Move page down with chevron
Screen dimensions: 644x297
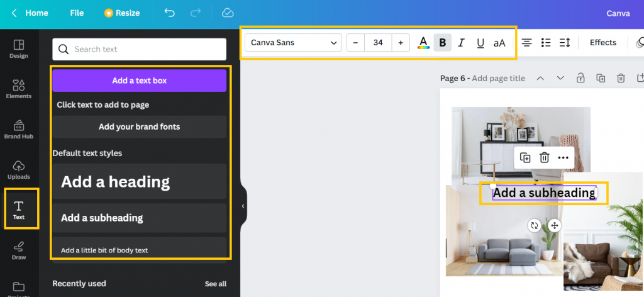[x=560, y=78]
